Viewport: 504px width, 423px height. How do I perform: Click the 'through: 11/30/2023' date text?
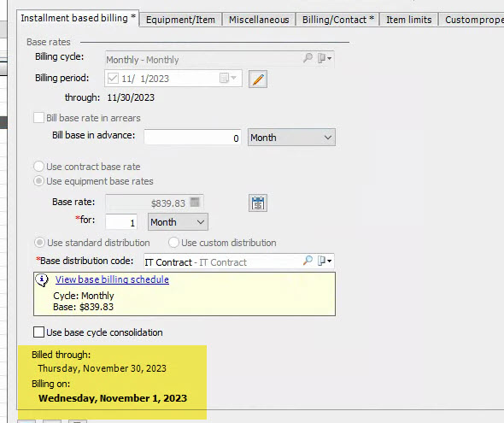tap(109, 97)
